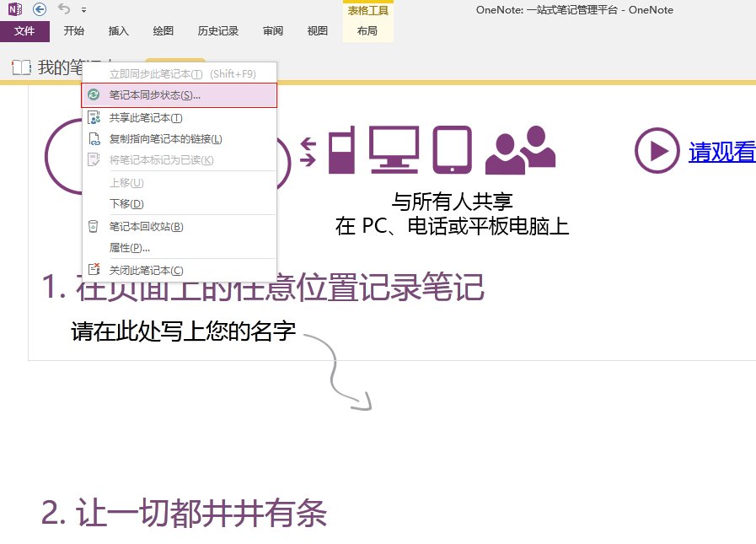Open the 历史记录 ribbon tab

pyautogui.click(x=218, y=31)
